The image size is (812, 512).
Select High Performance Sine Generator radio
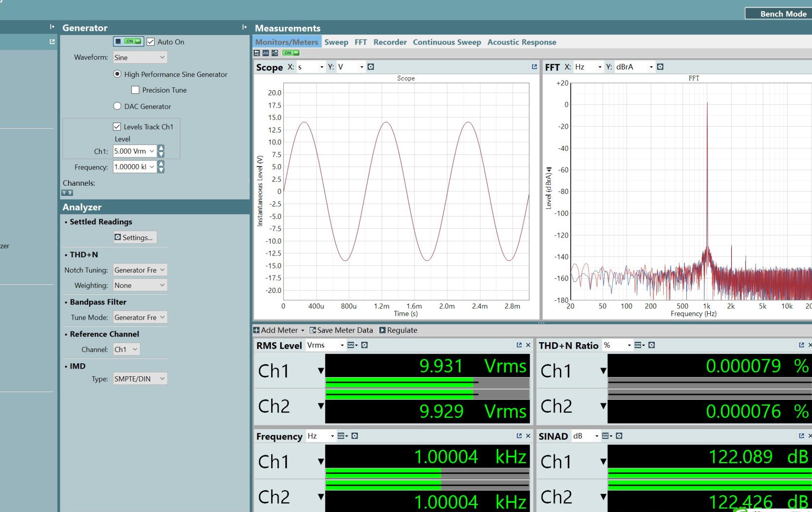coord(117,74)
